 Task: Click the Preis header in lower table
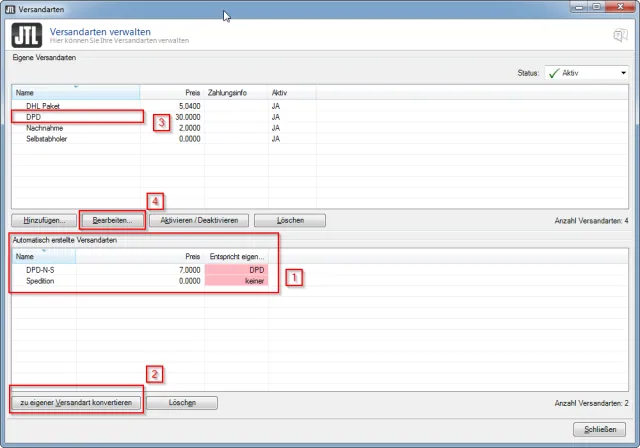pos(140,257)
